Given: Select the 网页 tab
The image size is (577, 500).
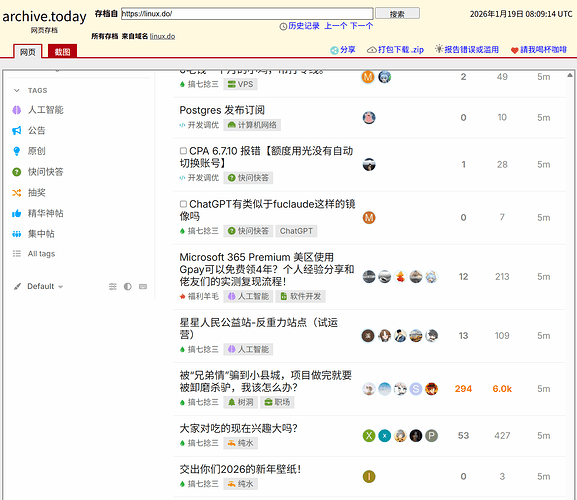Looking at the screenshot, I should coord(28,52).
